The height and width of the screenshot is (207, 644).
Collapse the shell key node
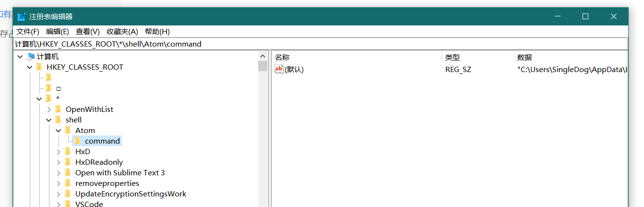49,120
